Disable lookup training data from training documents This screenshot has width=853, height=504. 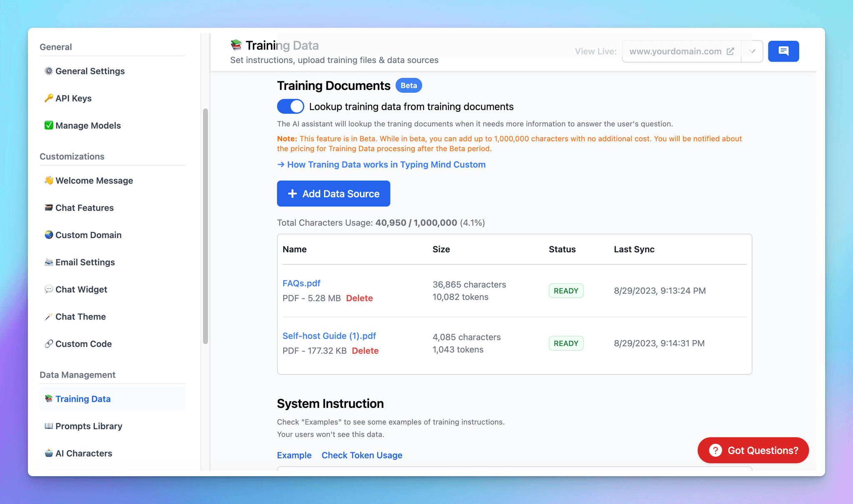290,106
